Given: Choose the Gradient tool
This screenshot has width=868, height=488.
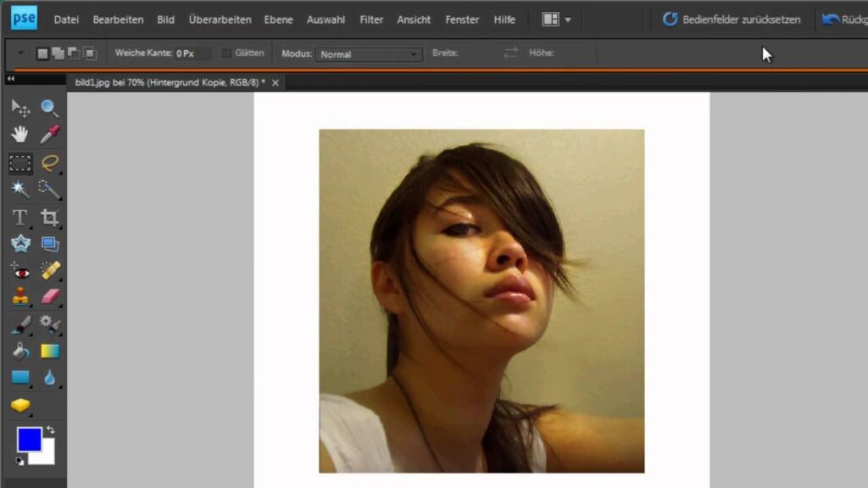Looking at the screenshot, I should pos(50,351).
